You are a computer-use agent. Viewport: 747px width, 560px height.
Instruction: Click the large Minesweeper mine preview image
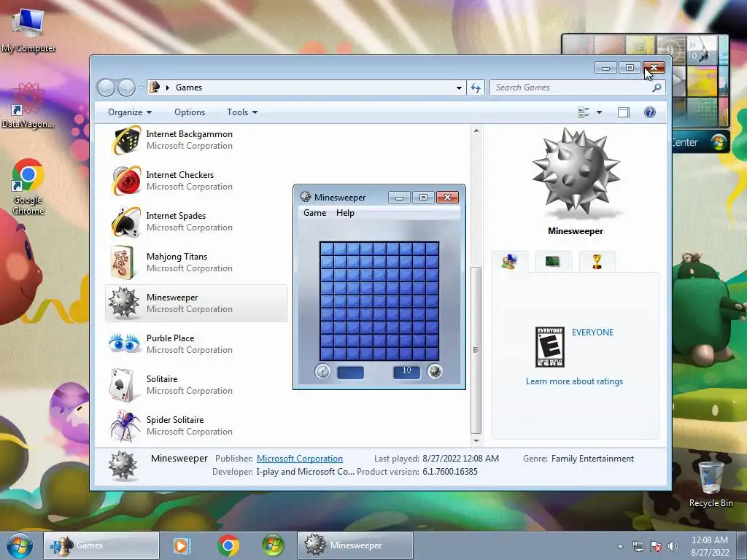pyautogui.click(x=576, y=172)
